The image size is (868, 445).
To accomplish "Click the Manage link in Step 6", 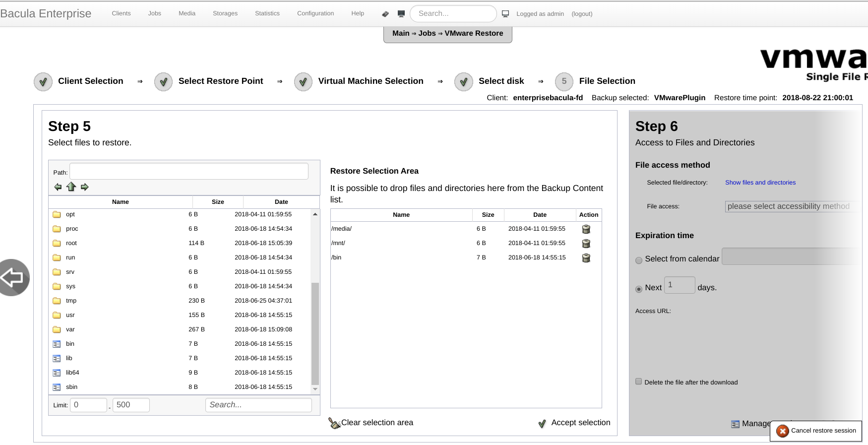I will coord(756,424).
